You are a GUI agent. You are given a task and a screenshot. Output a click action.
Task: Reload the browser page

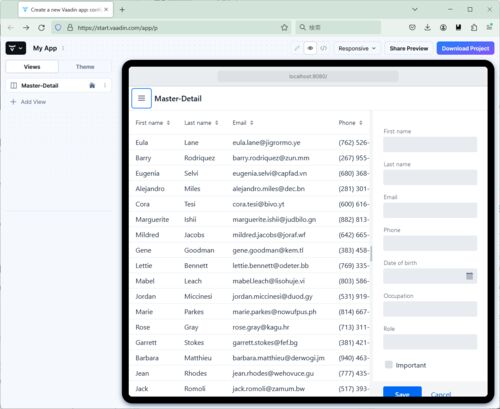(x=41, y=28)
